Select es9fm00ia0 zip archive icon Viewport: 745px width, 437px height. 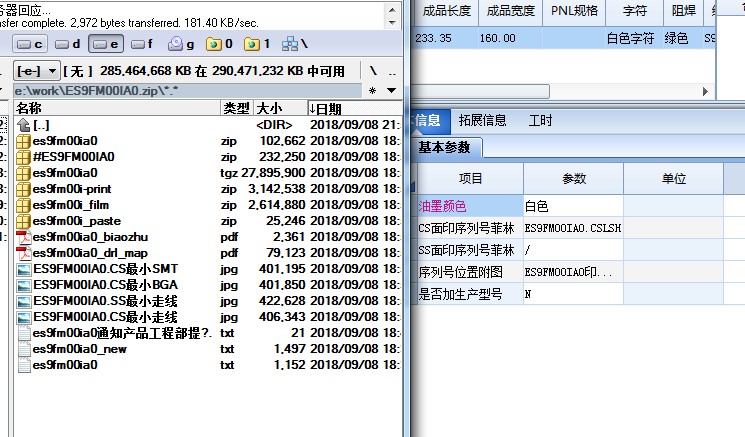click(23, 141)
